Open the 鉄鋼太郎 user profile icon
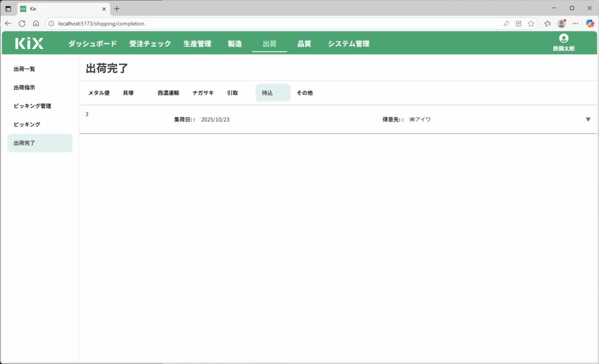599x364 pixels. coord(563,39)
